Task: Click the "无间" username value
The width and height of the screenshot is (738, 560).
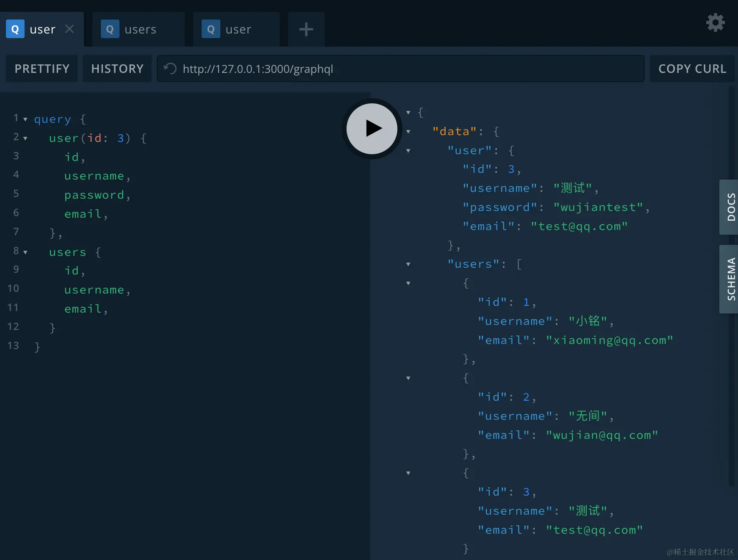Action: tap(588, 416)
